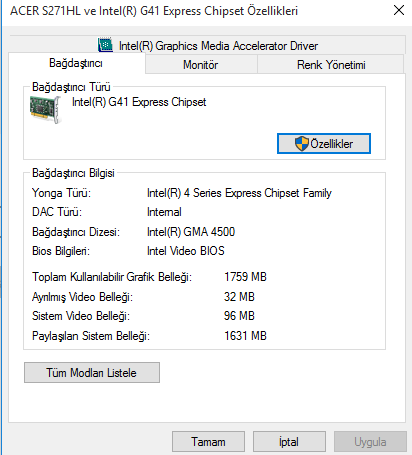
Task: Click the graphics adapter card icon
Action: point(46,109)
